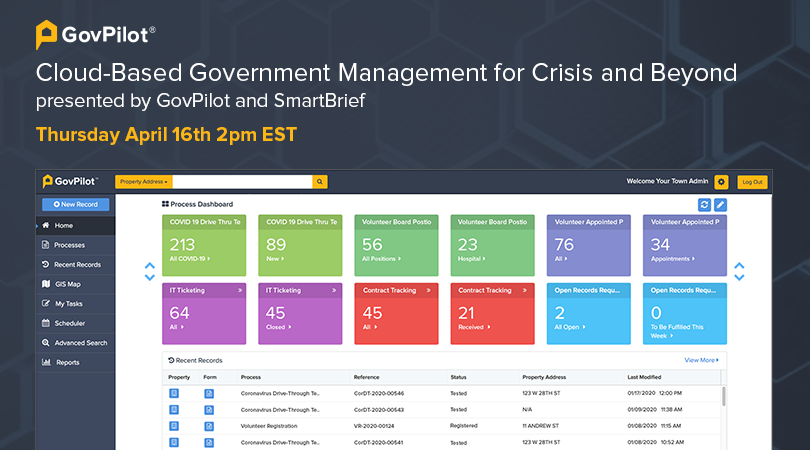The height and width of the screenshot is (450, 810).
Task: Click the large GovPilot banner logo
Action: 95,35
